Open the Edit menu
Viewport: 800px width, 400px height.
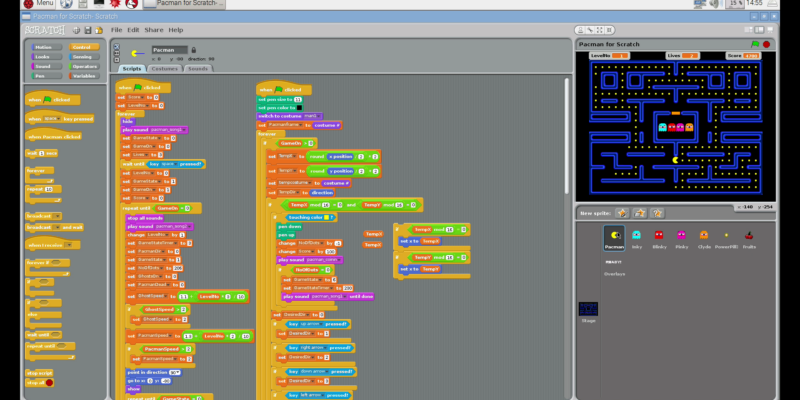click(133, 30)
